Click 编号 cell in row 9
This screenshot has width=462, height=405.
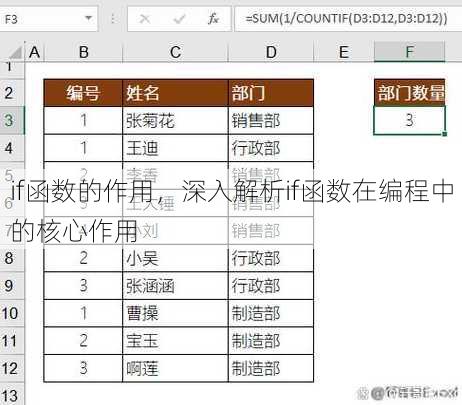pyautogui.click(x=83, y=286)
